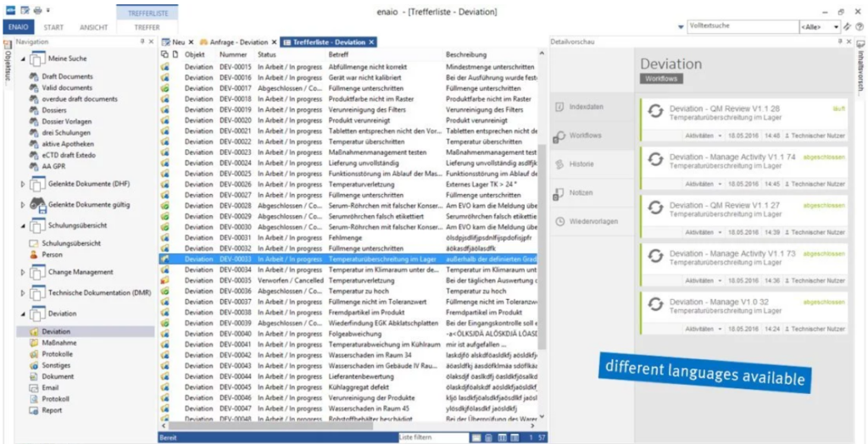Image resolution: width=868 pixels, height=444 pixels.
Task: Click the ENAIO application button
Action: coord(18,27)
